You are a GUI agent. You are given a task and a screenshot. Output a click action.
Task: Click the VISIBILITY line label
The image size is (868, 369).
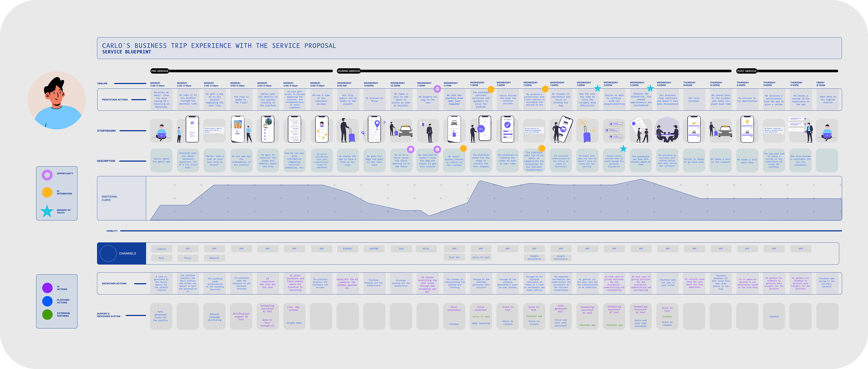pyautogui.click(x=112, y=231)
